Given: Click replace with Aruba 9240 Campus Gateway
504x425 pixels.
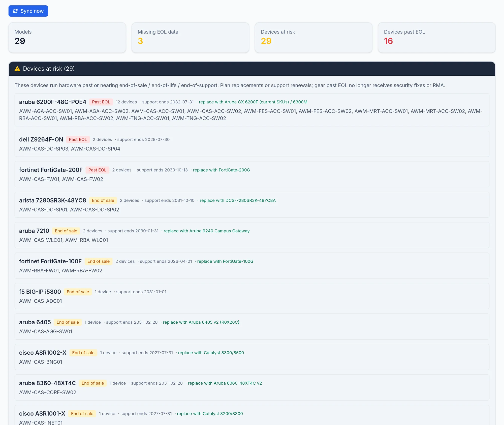Looking at the screenshot, I should (207, 231).
